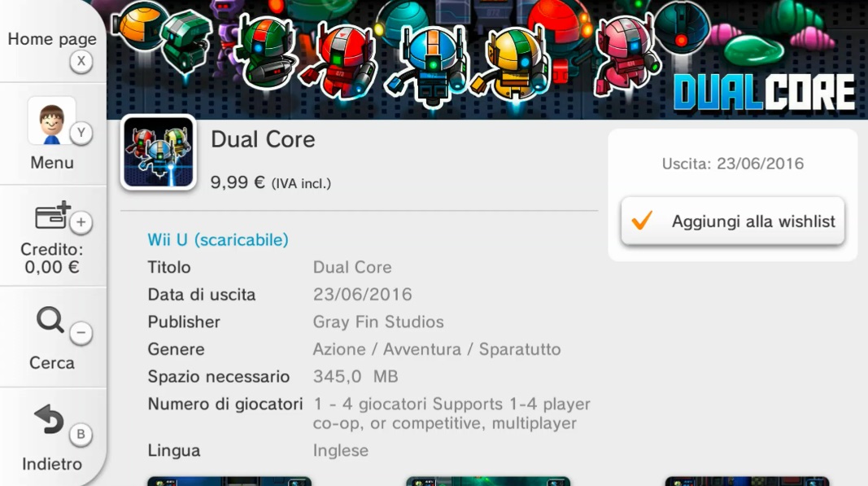Tap the X button badge

pos(81,61)
